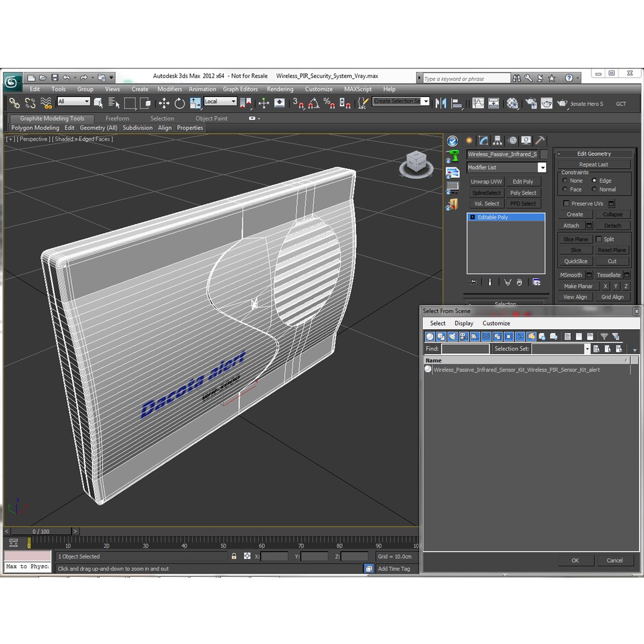Toggle Display Geometry filter in Select From Scene

click(429, 336)
